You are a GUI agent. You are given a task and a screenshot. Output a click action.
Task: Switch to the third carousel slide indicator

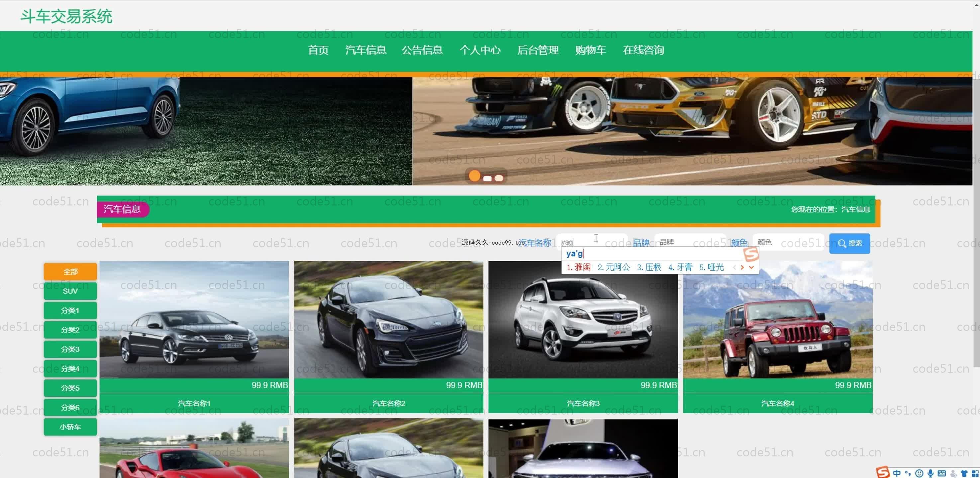click(499, 178)
